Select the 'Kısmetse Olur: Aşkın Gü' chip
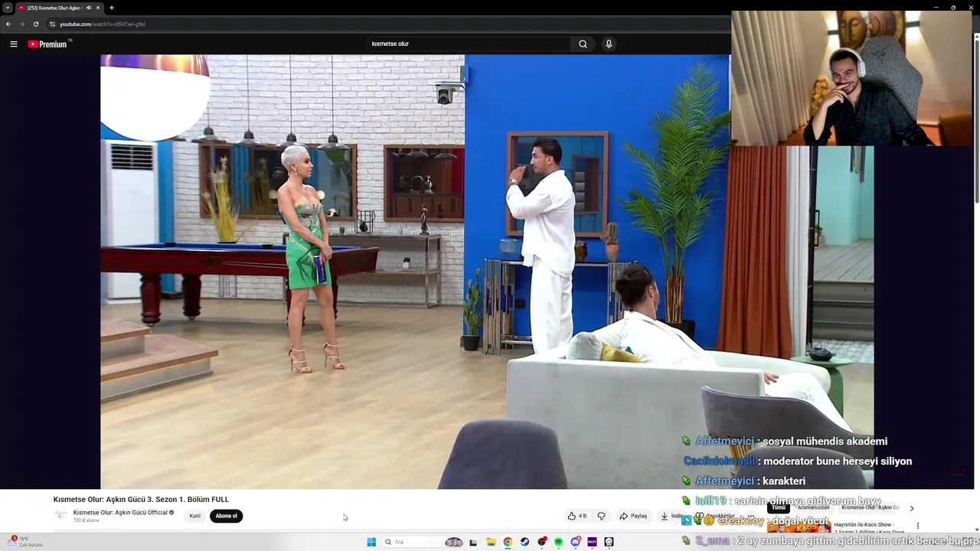The image size is (980, 551). [871, 507]
